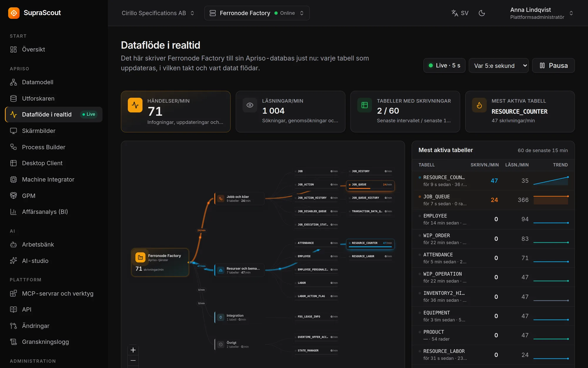This screenshot has width=588, height=368.
Task: Sort by SKRIVN./MIN column header
Action: pos(484,165)
